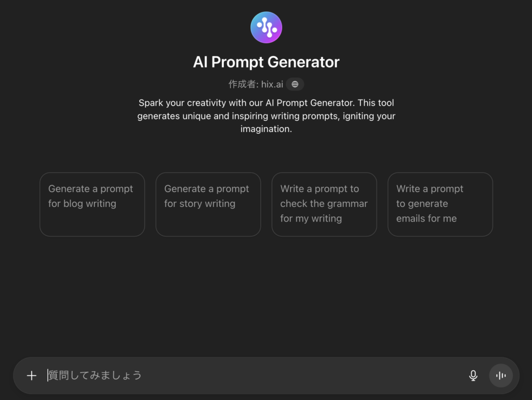Select "Write a prompt to generate emails" card
The image size is (532, 400).
(x=440, y=204)
